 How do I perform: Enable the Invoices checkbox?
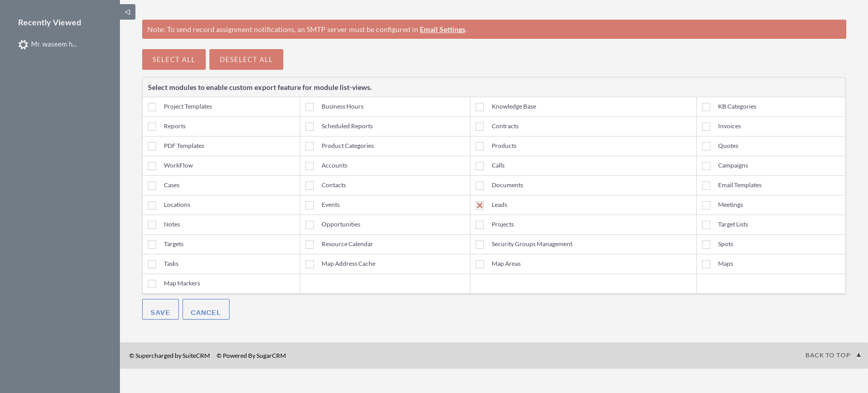click(x=706, y=127)
